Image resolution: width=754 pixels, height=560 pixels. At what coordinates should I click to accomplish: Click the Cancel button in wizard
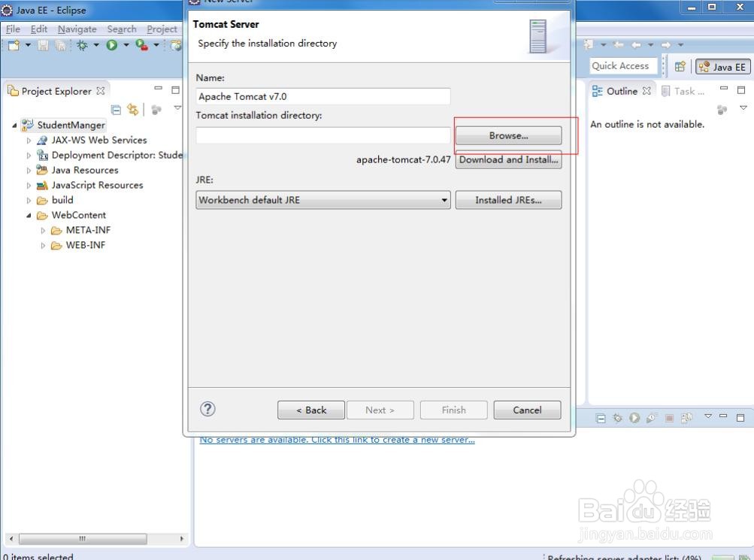pyautogui.click(x=527, y=410)
